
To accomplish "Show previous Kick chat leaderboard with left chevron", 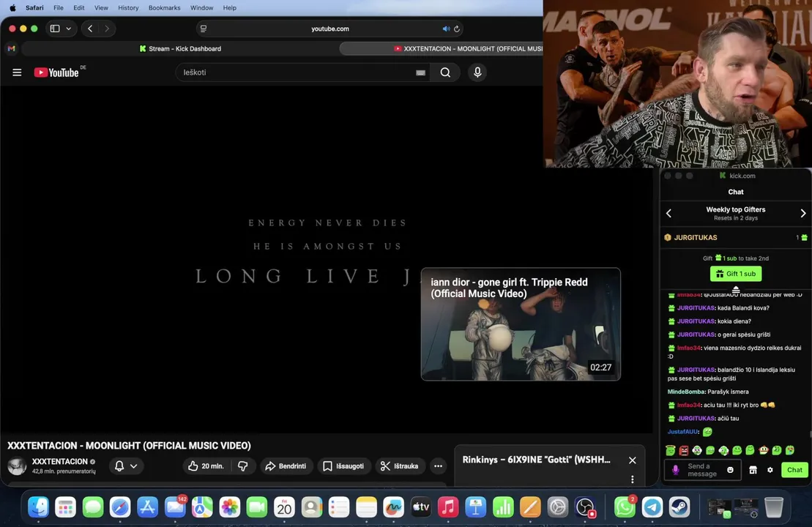I will click(x=668, y=213).
